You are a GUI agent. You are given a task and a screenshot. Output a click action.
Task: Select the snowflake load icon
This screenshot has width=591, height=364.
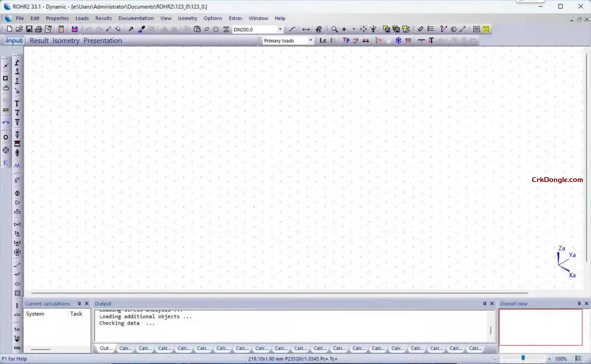coord(398,40)
